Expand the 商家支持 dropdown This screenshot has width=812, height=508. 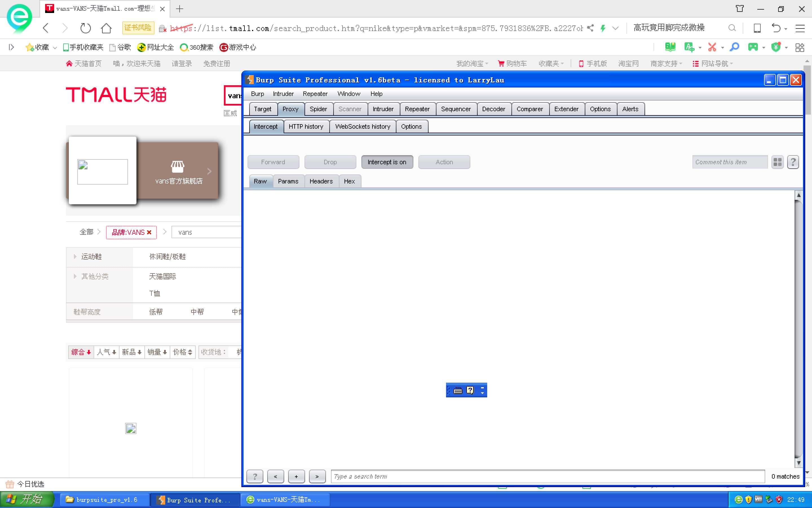666,63
